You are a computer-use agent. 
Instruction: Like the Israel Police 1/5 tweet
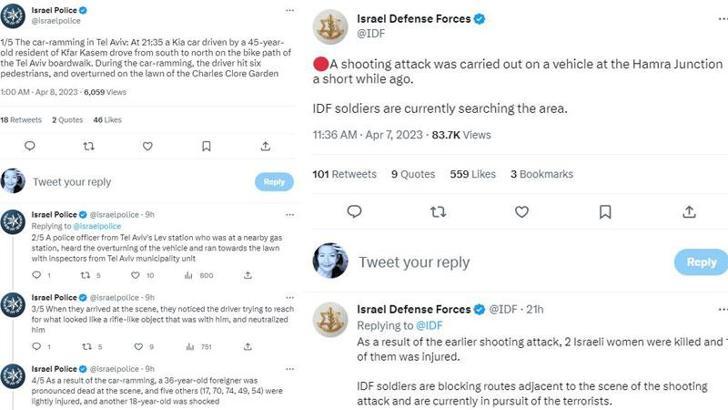pos(148,146)
